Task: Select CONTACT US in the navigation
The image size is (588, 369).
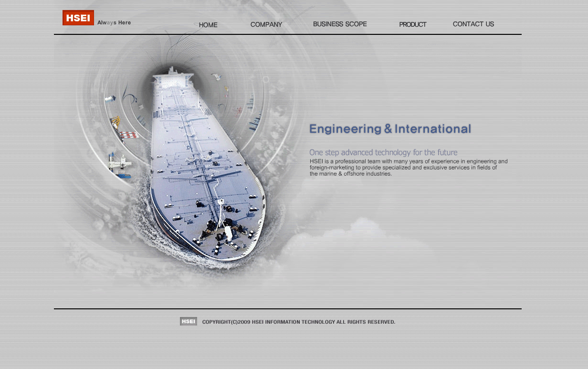Action: point(473,24)
